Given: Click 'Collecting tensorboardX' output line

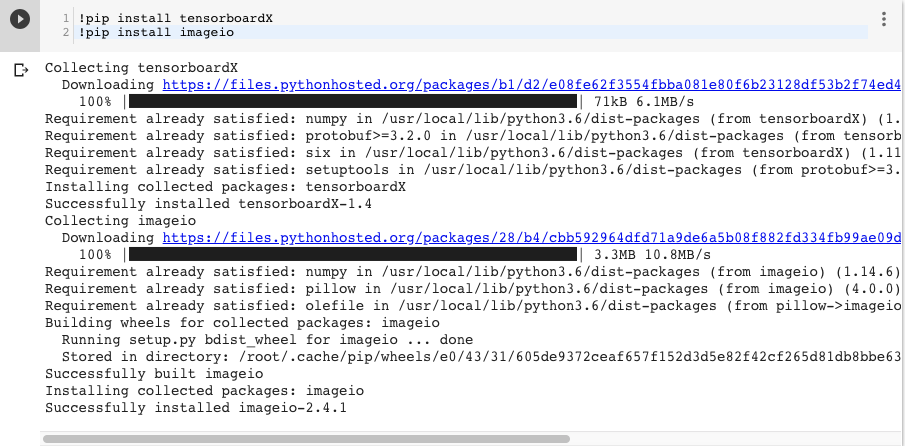Looking at the screenshot, I should tap(141, 68).
